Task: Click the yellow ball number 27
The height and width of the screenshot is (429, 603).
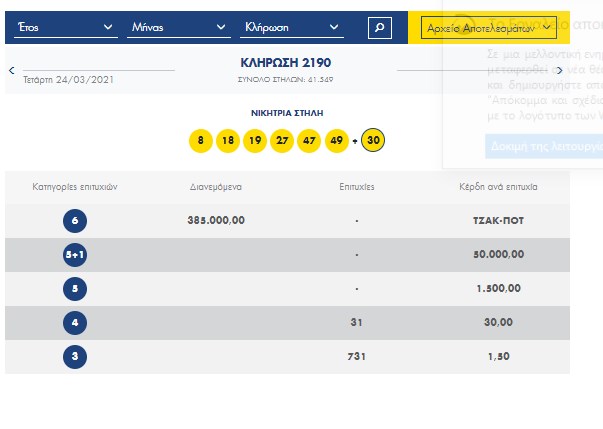Action: 282,141
